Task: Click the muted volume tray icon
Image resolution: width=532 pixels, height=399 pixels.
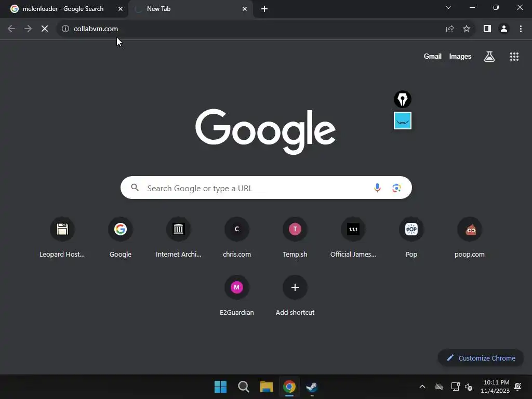Action: 469,387
